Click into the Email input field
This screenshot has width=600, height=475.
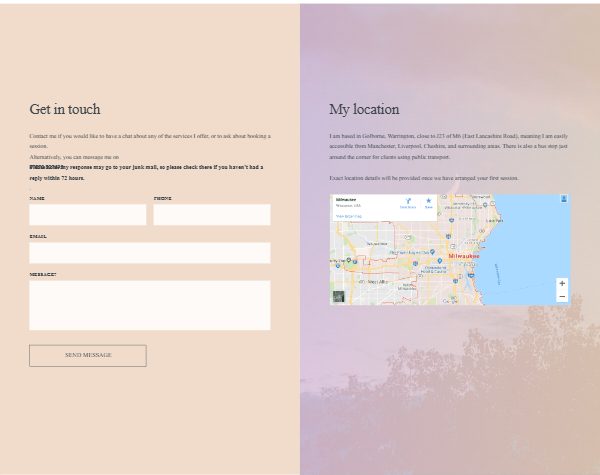149,253
